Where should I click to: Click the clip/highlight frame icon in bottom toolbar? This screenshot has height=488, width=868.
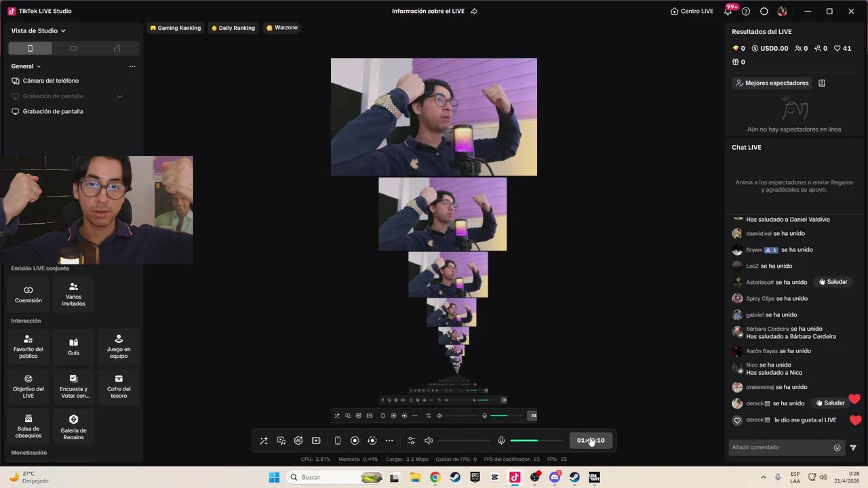pos(316,441)
